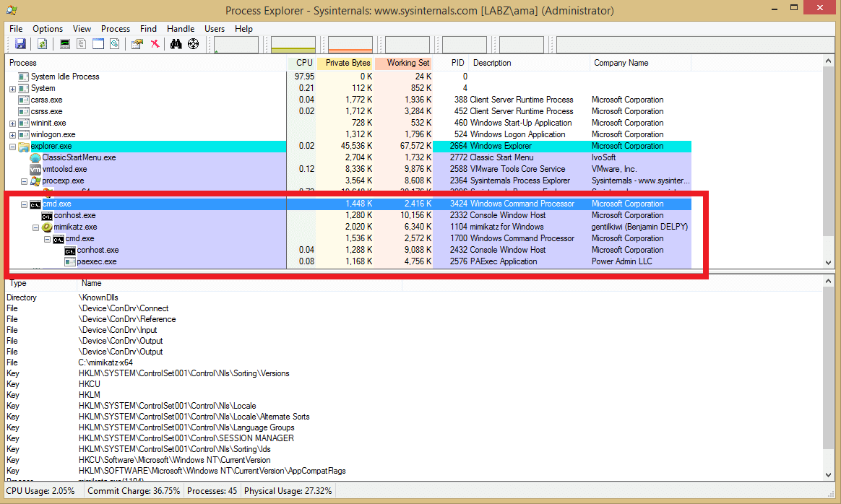The width and height of the screenshot is (841, 504).
Task: Click the mimikatz.exe process icon
Action: (x=47, y=227)
